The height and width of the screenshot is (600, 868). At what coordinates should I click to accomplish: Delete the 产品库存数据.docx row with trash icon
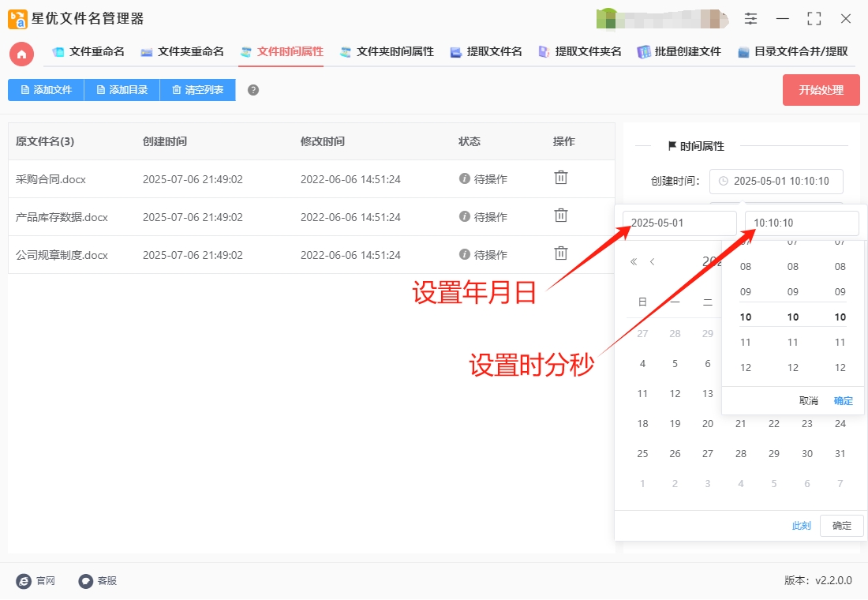561,215
